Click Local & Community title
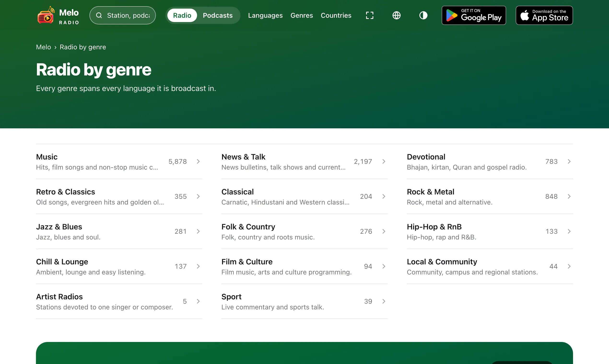The image size is (609, 364). [442, 262]
